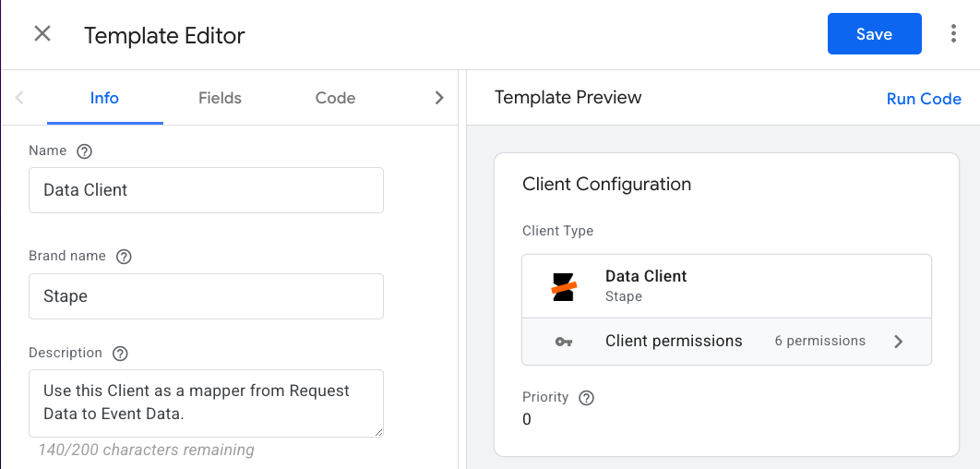Select the Info tab

click(104, 98)
